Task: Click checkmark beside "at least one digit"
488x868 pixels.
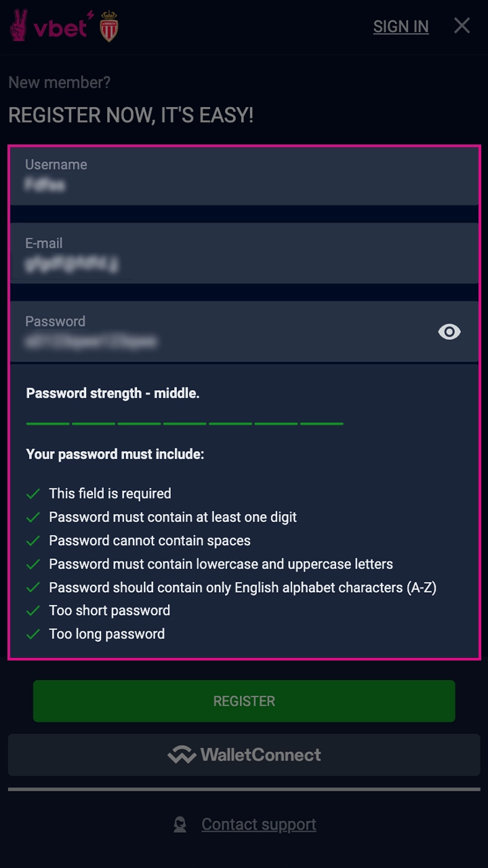Action: pyautogui.click(x=33, y=517)
